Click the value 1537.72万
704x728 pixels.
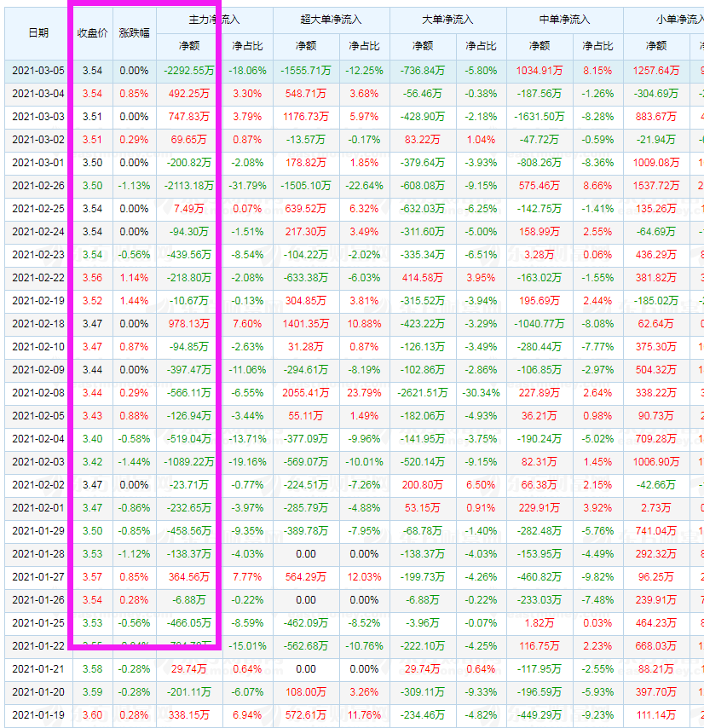(656, 186)
